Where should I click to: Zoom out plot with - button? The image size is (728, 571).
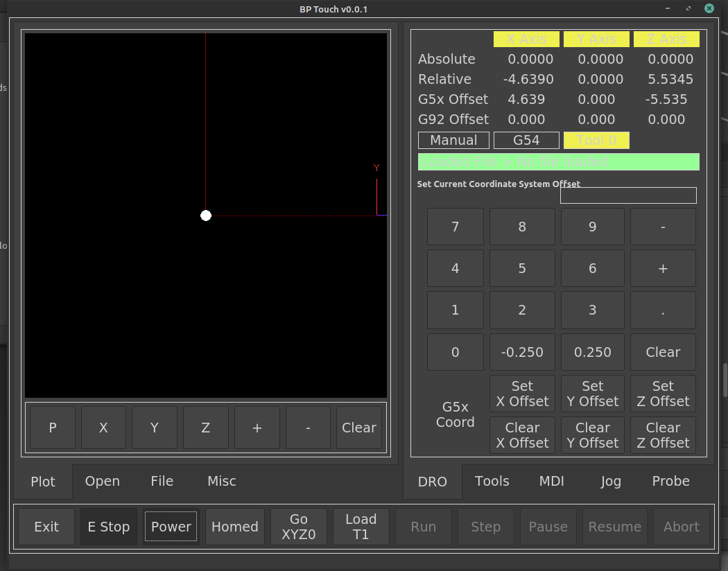pyautogui.click(x=308, y=428)
